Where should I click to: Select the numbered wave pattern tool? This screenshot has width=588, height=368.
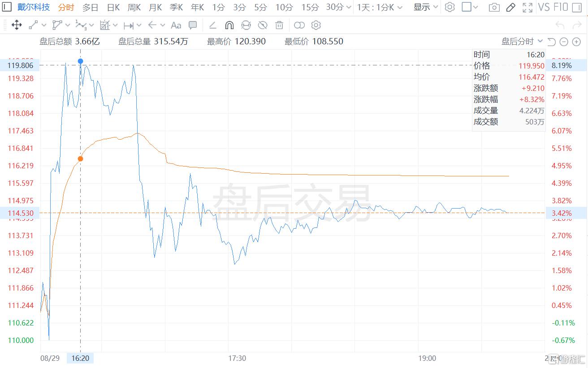click(x=81, y=25)
